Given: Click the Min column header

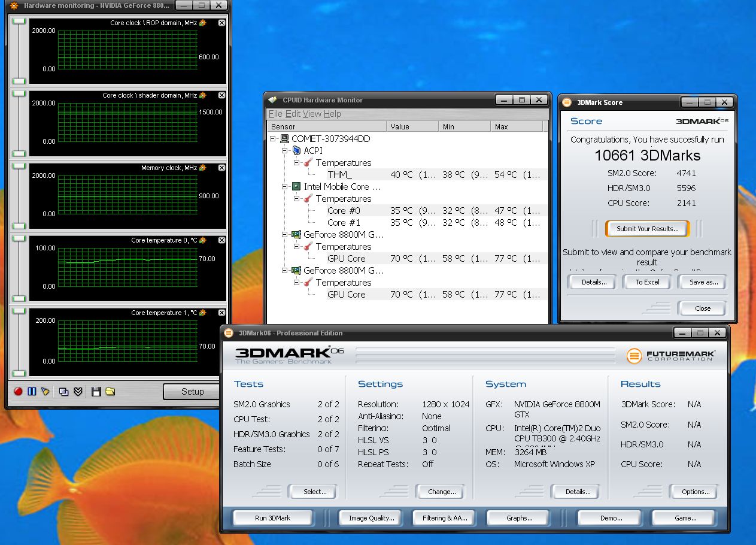Looking at the screenshot, I should pyautogui.click(x=464, y=126).
